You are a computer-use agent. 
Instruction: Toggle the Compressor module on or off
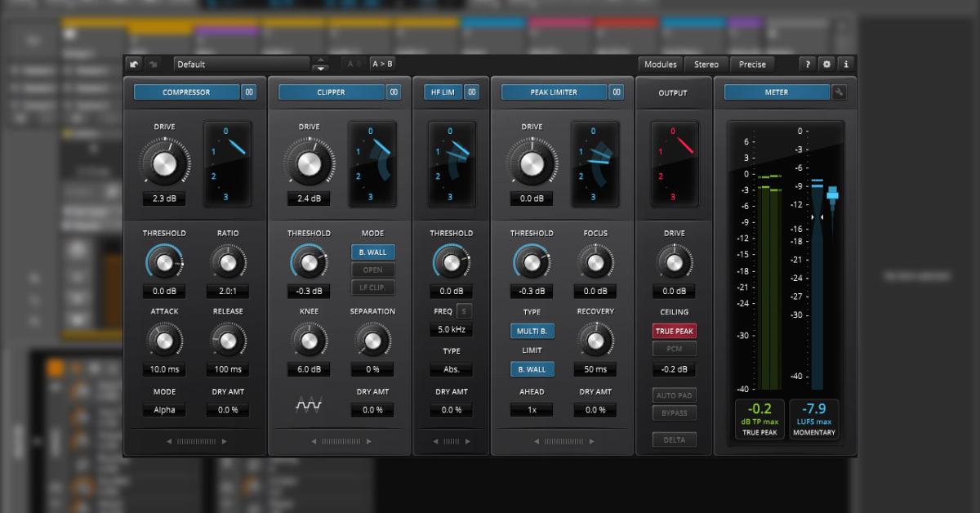[186, 92]
